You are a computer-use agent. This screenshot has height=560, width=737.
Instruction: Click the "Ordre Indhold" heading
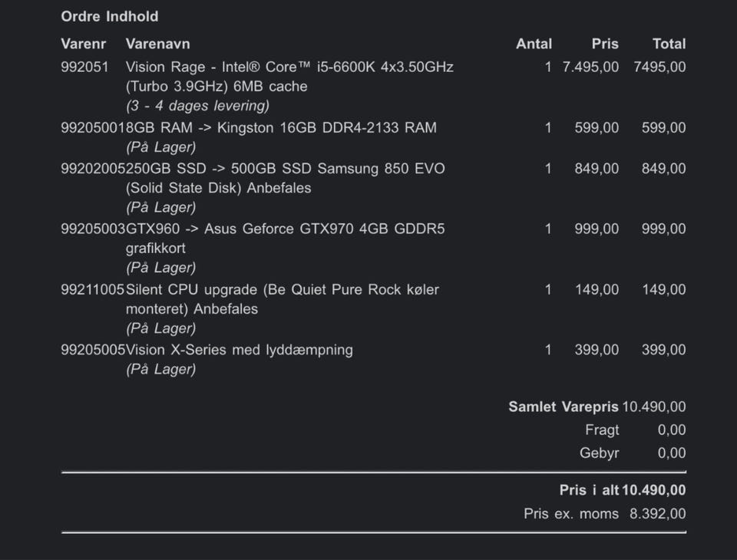109,16
